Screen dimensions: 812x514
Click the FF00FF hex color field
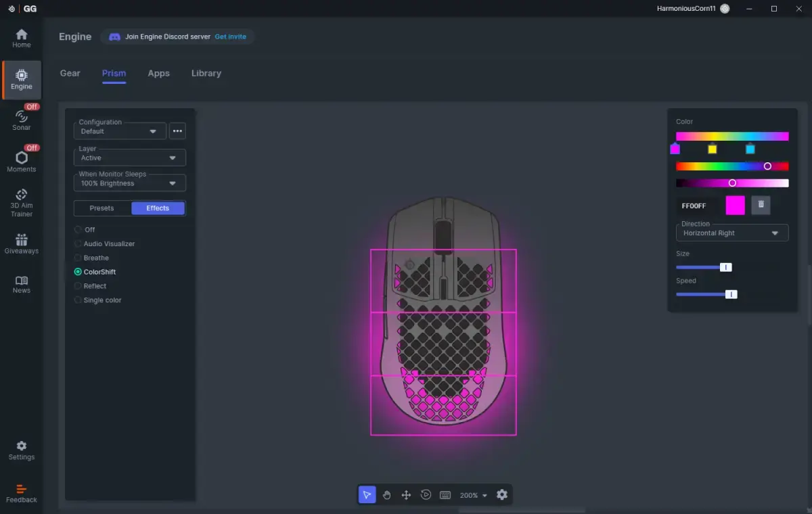(698, 206)
